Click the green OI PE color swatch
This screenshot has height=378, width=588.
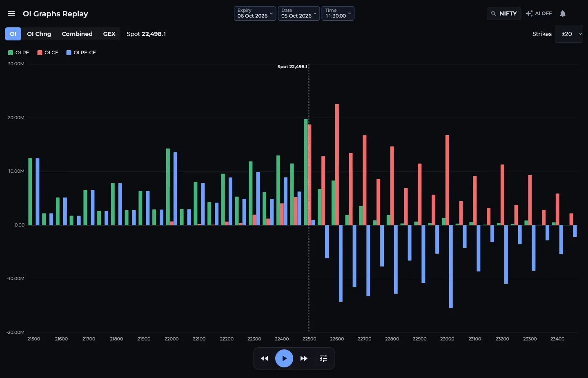click(11, 53)
